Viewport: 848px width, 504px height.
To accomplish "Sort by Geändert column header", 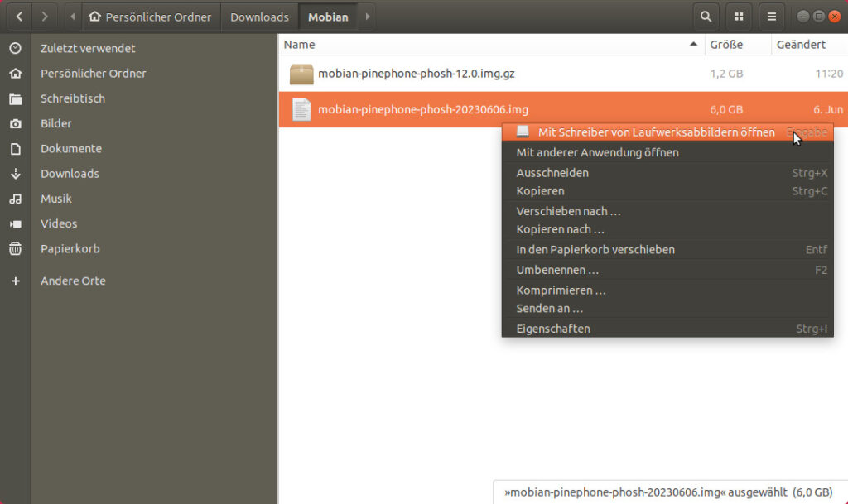I will click(x=810, y=45).
